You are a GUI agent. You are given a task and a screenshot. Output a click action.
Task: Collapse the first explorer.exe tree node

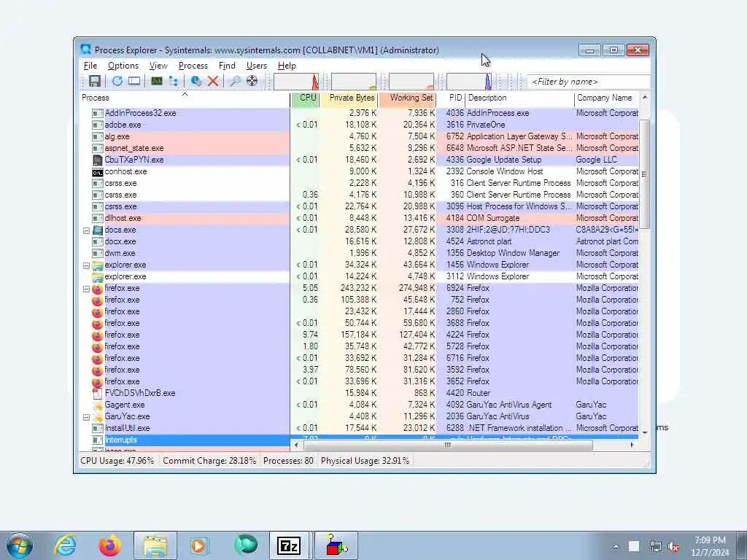pos(86,265)
